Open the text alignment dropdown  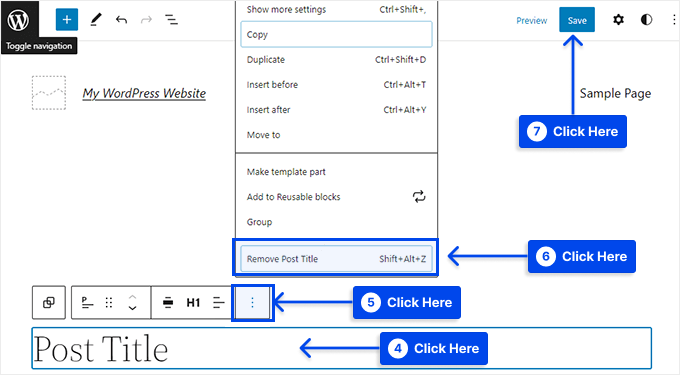[219, 302]
